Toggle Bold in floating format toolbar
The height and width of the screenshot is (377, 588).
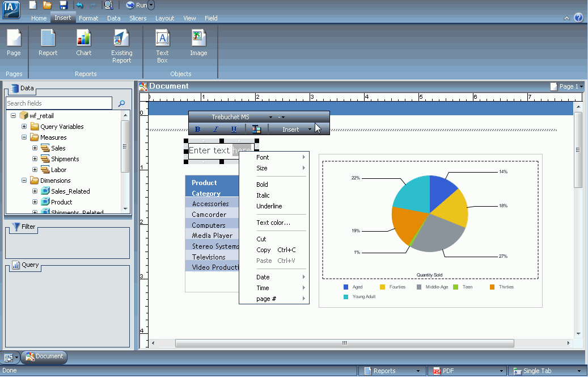coord(198,129)
